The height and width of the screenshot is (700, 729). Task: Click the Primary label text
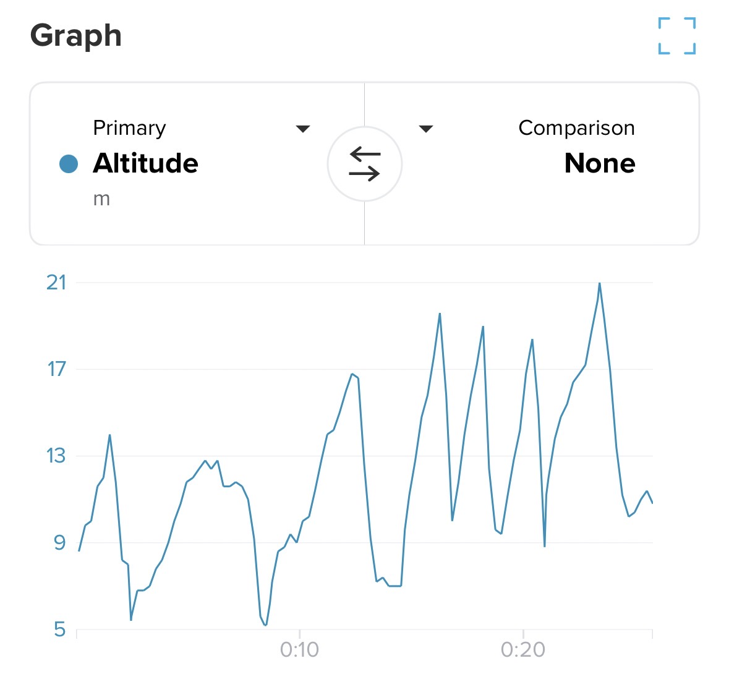129,128
